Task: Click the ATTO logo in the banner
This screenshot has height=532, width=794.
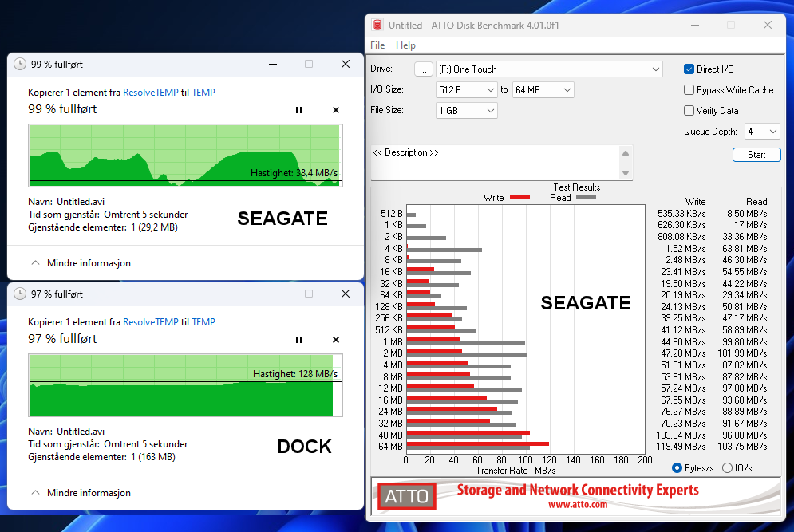Action: point(407,496)
